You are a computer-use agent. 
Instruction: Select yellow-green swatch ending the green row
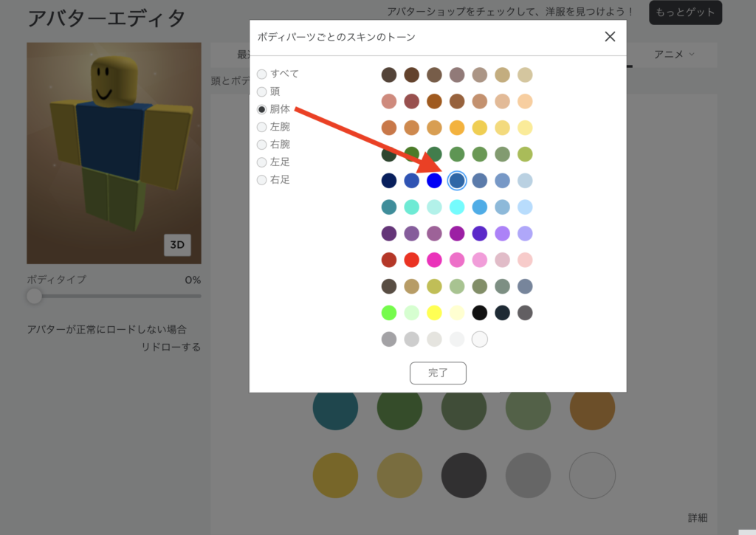coord(525,154)
